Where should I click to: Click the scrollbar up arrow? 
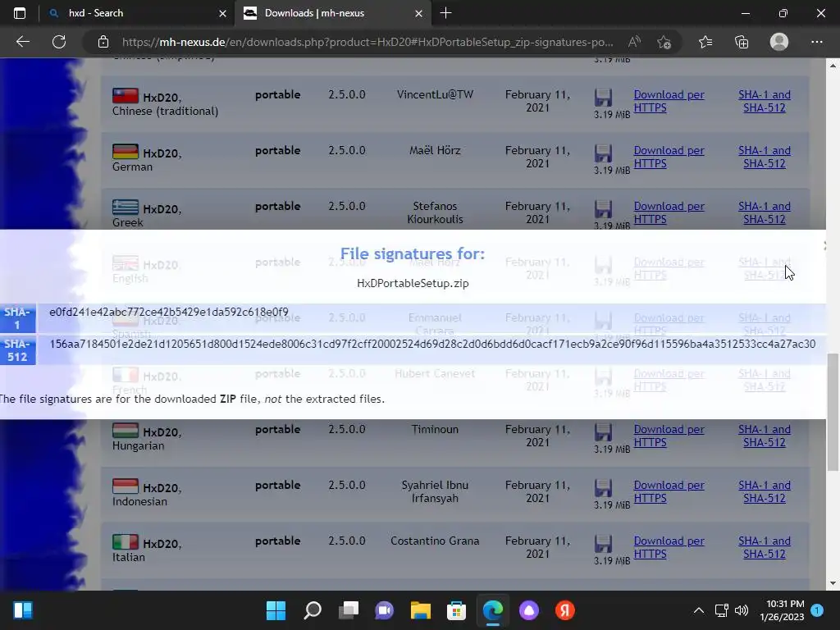(x=833, y=66)
